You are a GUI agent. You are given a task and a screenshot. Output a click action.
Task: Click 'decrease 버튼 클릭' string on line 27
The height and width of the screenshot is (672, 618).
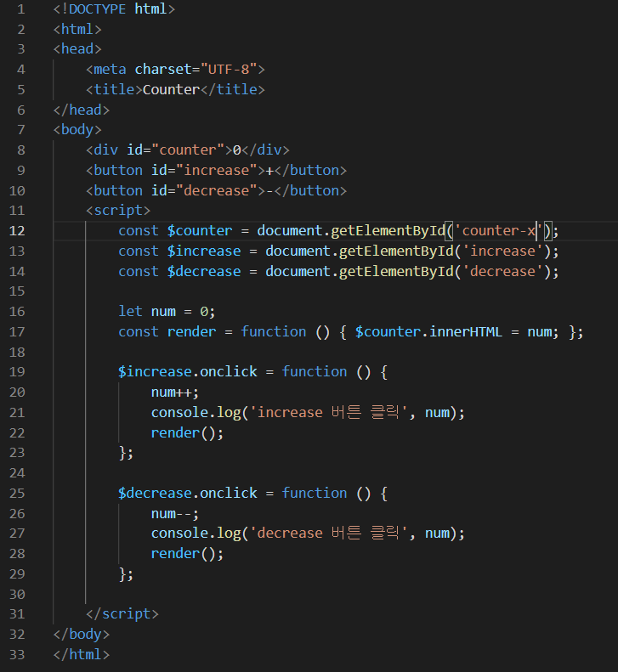[x=328, y=534]
